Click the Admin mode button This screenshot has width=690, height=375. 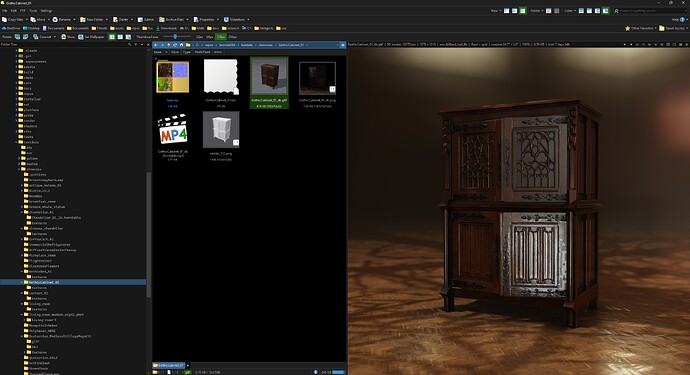tap(146, 19)
